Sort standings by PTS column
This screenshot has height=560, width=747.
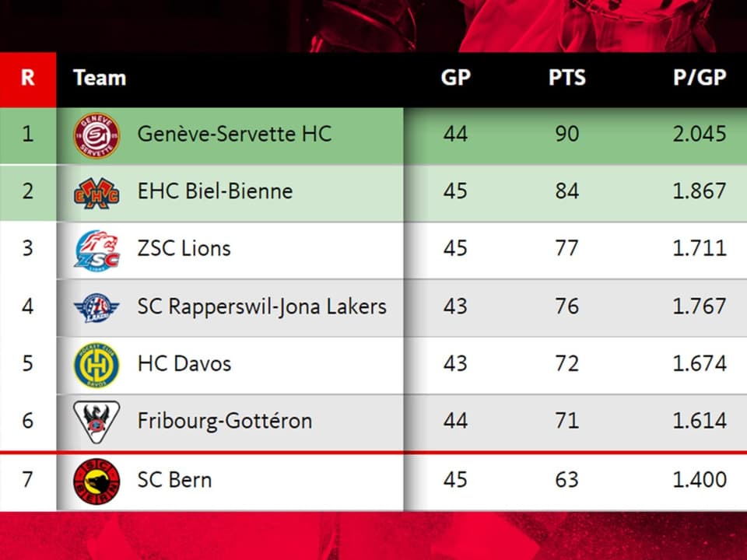[x=567, y=78]
